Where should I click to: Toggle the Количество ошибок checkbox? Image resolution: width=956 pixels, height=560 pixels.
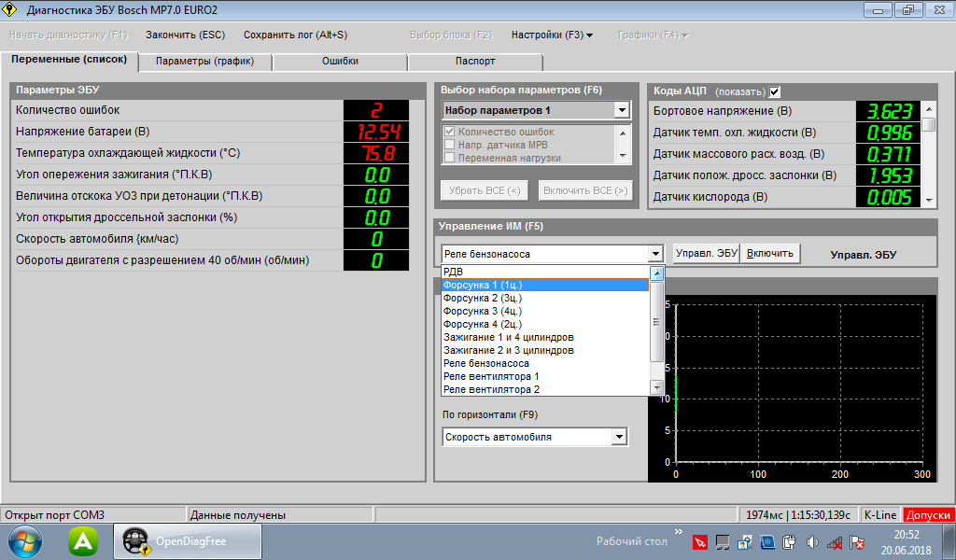[449, 132]
